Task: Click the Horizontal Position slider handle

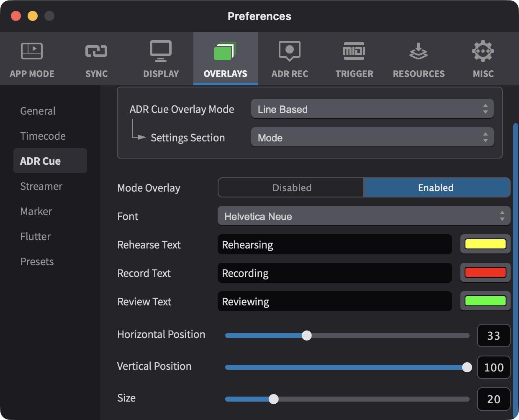Action: (x=307, y=335)
